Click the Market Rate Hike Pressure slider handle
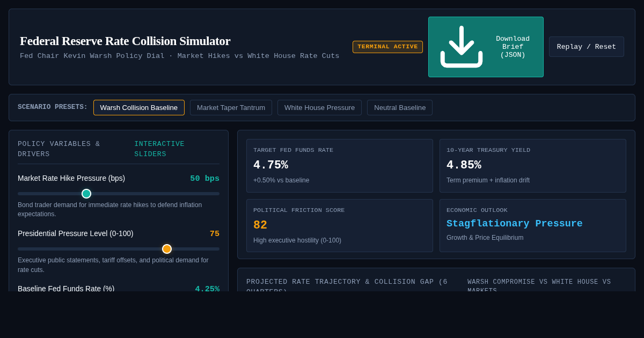The height and width of the screenshot is (338, 644). tap(86, 194)
